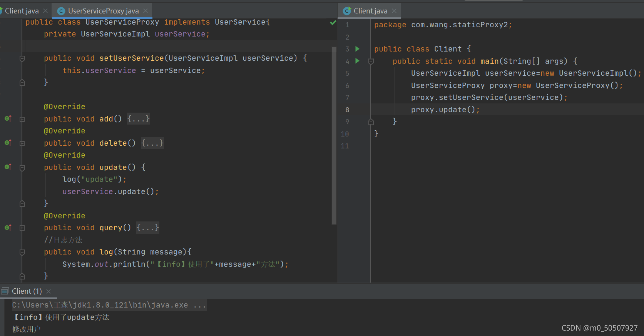Image resolution: width=644 pixels, height=336 pixels.
Task: Click the proxy.update(); line in Client
Action: (x=445, y=110)
